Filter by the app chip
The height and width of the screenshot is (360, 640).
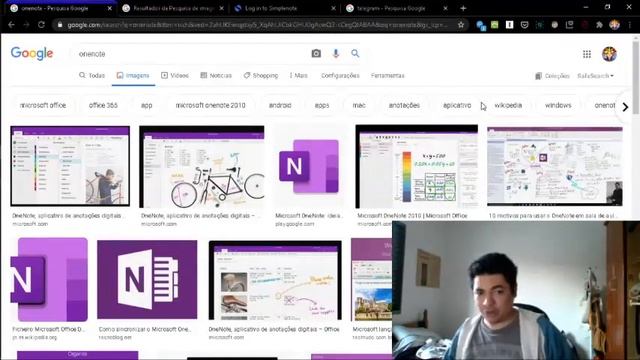147,105
